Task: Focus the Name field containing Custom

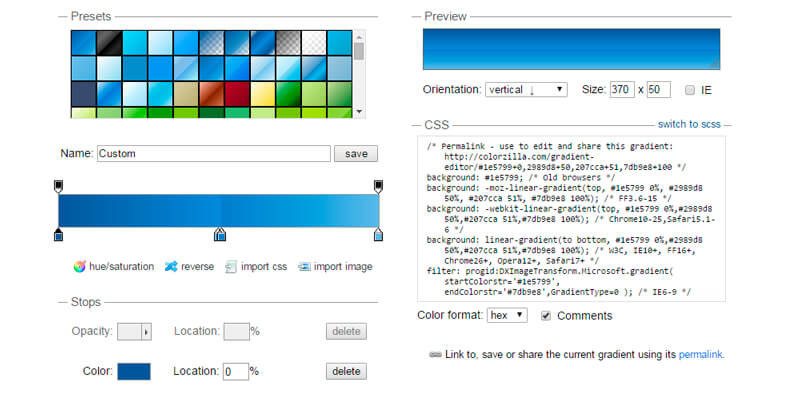Action: [x=214, y=154]
